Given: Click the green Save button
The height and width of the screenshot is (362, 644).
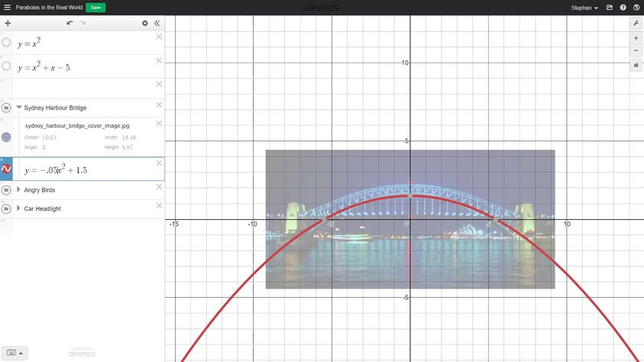Looking at the screenshot, I should pyautogui.click(x=95, y=8).
